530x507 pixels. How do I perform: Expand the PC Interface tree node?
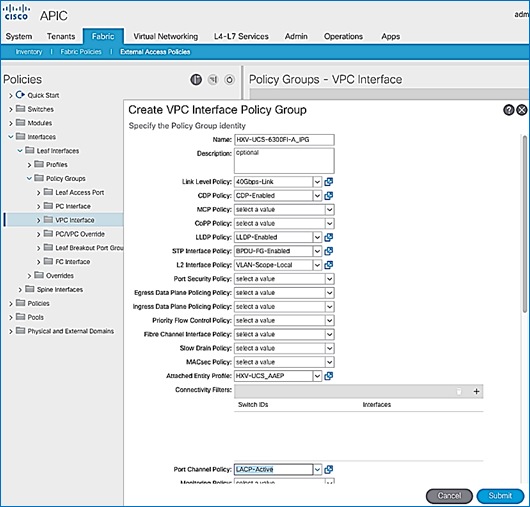pos(39,206)
